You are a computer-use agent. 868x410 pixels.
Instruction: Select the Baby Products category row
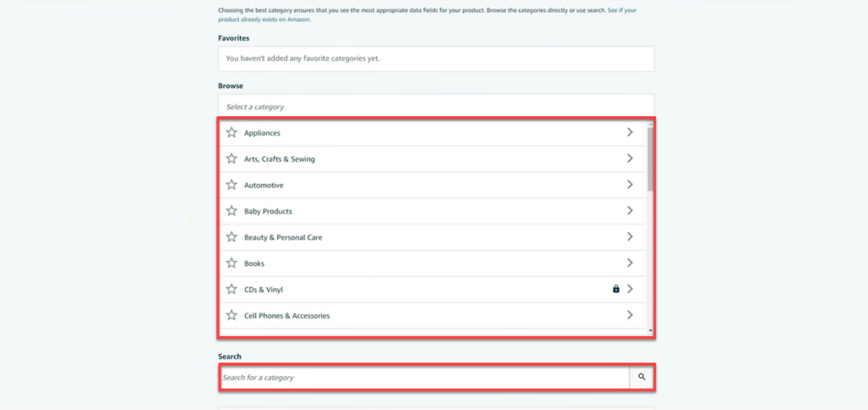[x=433, y=211]
